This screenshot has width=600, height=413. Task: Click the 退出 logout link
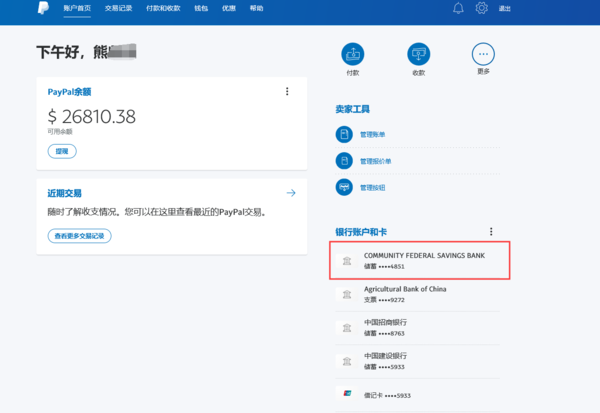[x=504, y=8]
